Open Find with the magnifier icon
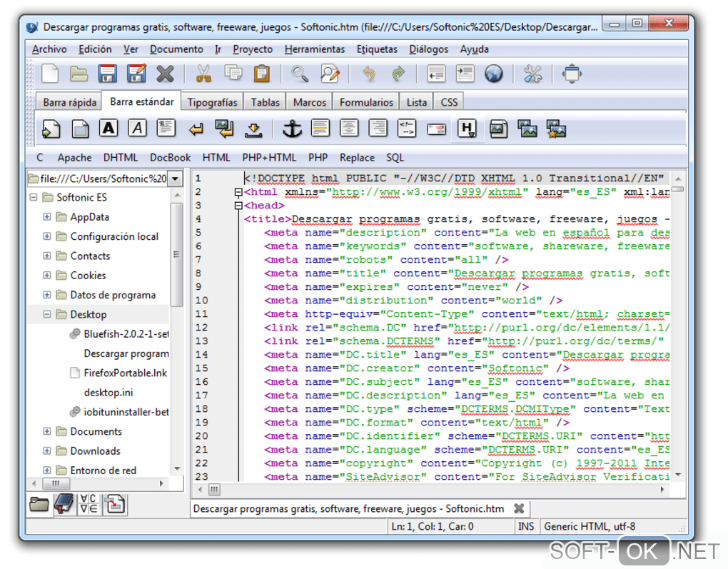This screenshot has height=569, width=728. [x=300, y=74]
